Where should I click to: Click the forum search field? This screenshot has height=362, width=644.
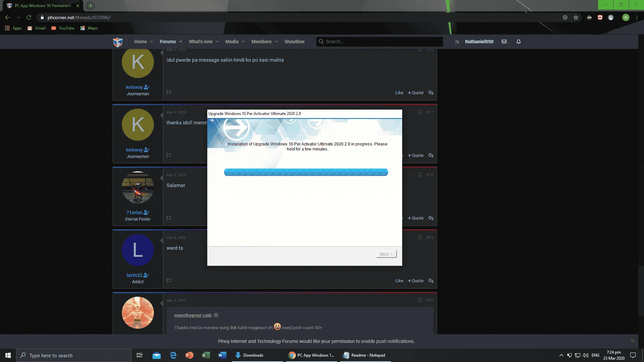tap(379, 42)
